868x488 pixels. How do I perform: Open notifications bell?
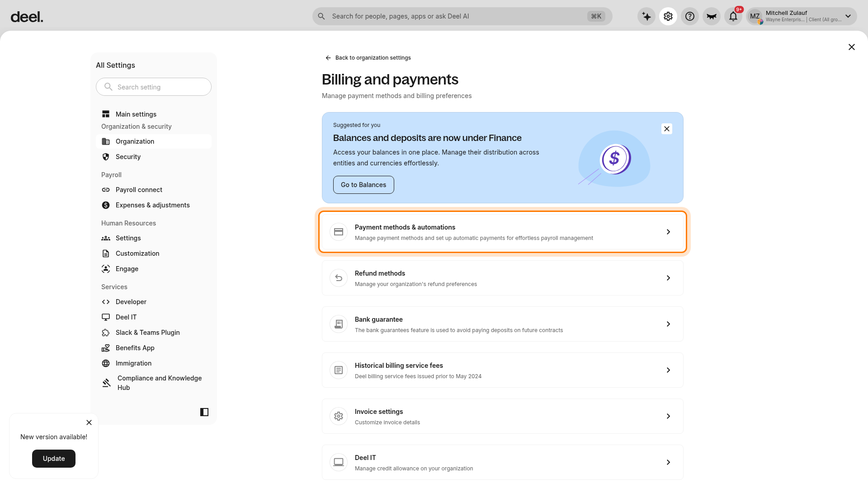733,16
